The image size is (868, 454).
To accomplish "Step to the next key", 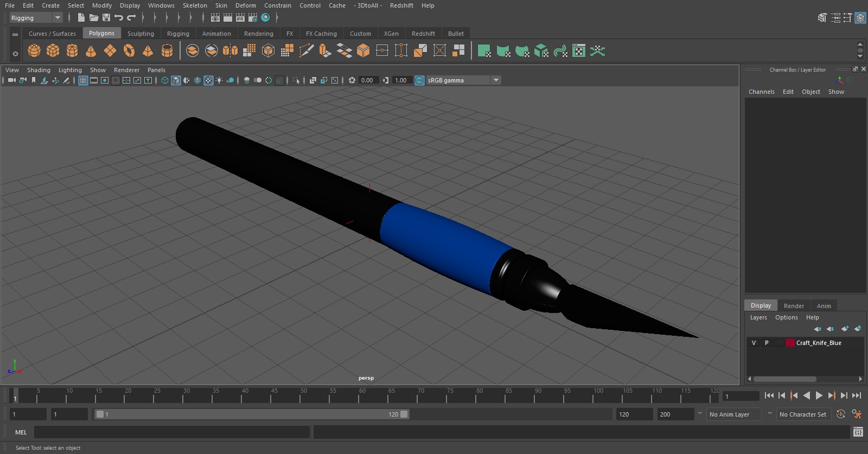I will (832, 395).
